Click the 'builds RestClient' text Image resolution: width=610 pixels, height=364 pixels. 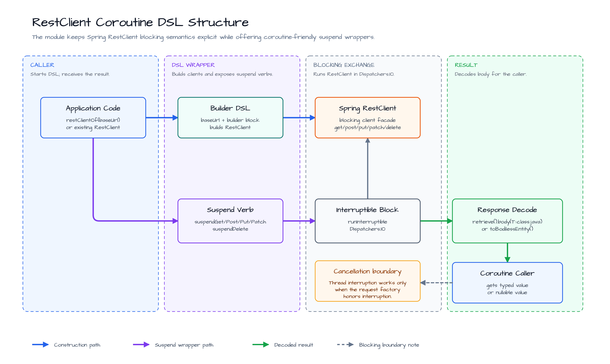point(230,127)
